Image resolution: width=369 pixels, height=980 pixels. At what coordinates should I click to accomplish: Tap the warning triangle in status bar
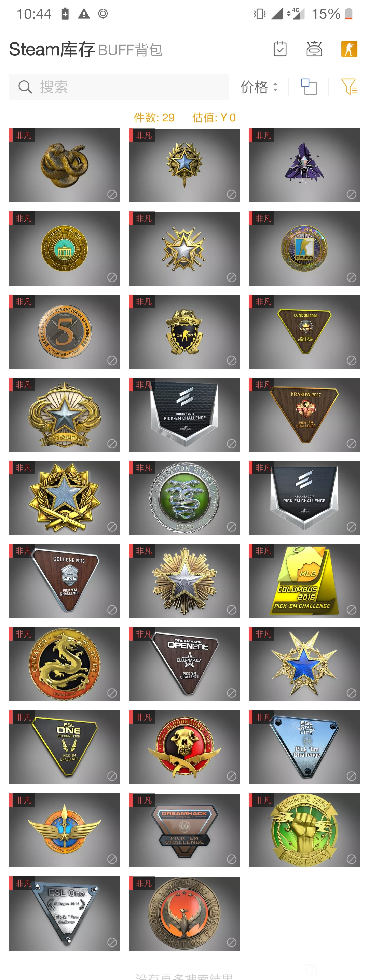point(84,14)
